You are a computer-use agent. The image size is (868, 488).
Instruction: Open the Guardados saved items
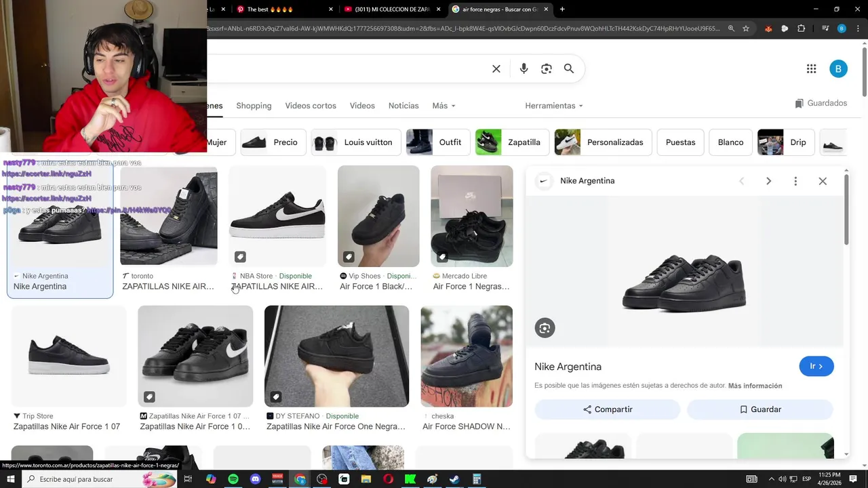821,103
